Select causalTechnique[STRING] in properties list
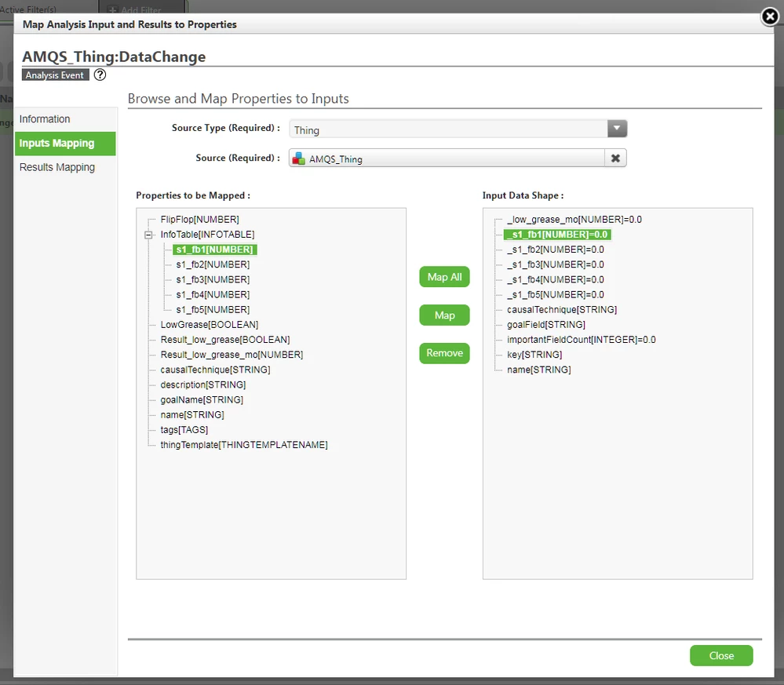This screenshot has width=784, height=685. [x=215, y=370]
